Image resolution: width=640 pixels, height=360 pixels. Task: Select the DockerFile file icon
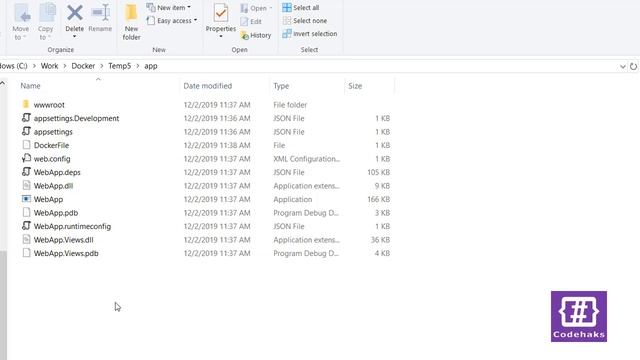26,145
